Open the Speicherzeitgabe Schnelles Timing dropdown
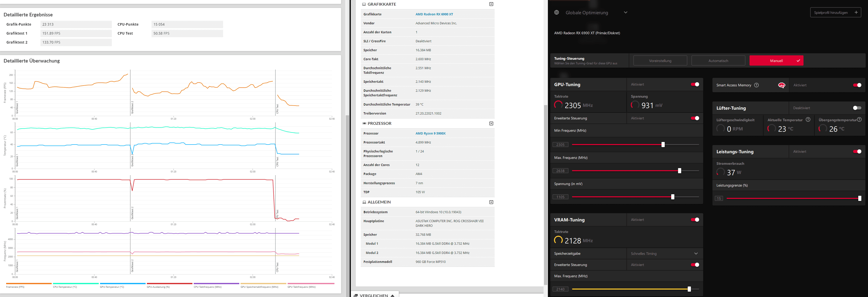The height and width of the screenshot is (297, 868). tap(696, 253)
